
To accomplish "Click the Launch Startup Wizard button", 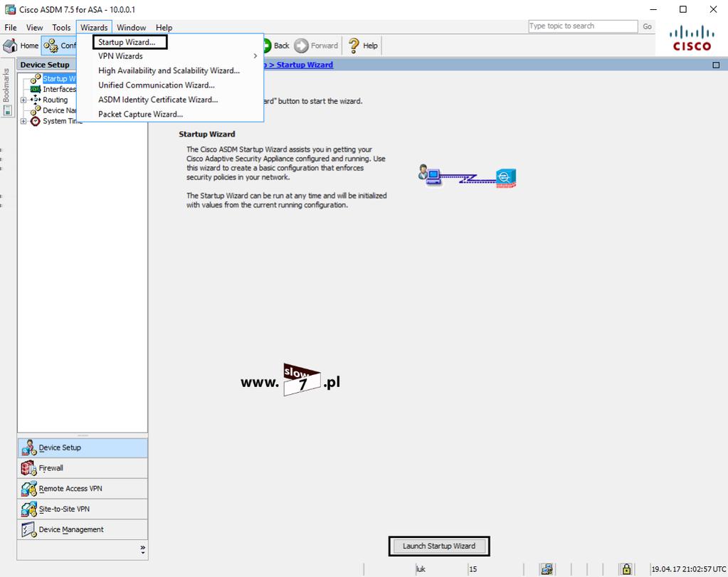I will (x=439, y=546).
